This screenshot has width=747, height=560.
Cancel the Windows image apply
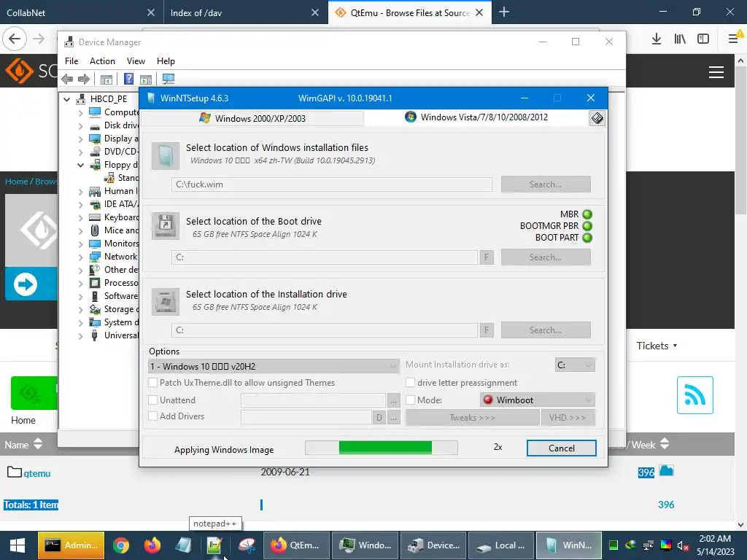[x=561, y=448]
